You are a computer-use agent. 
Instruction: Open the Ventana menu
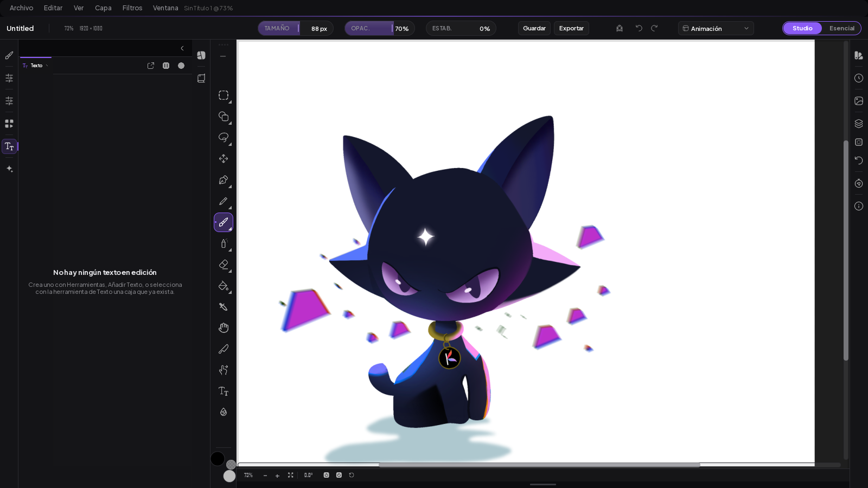(165, 8)
